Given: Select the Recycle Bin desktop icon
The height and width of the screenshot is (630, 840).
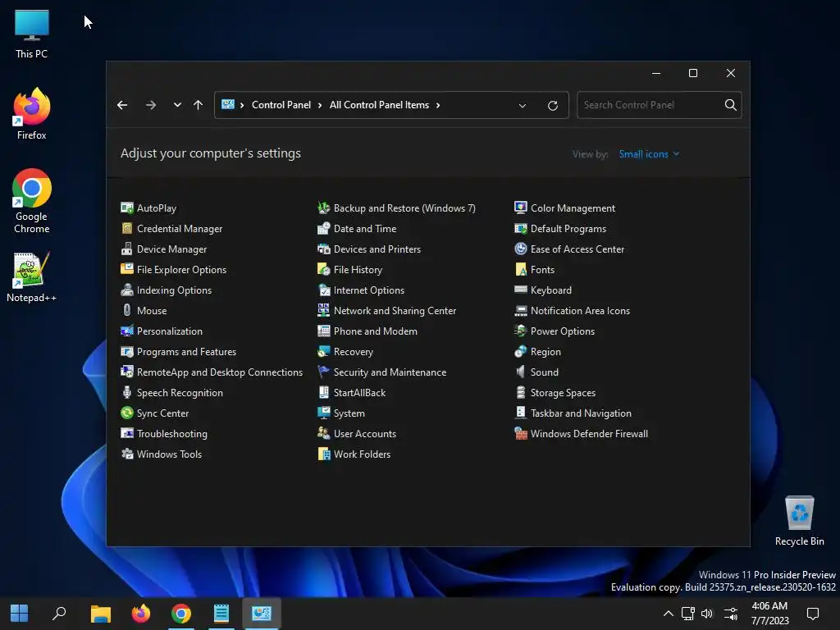Looking at the screenshot, I should (x=799, y=520).
